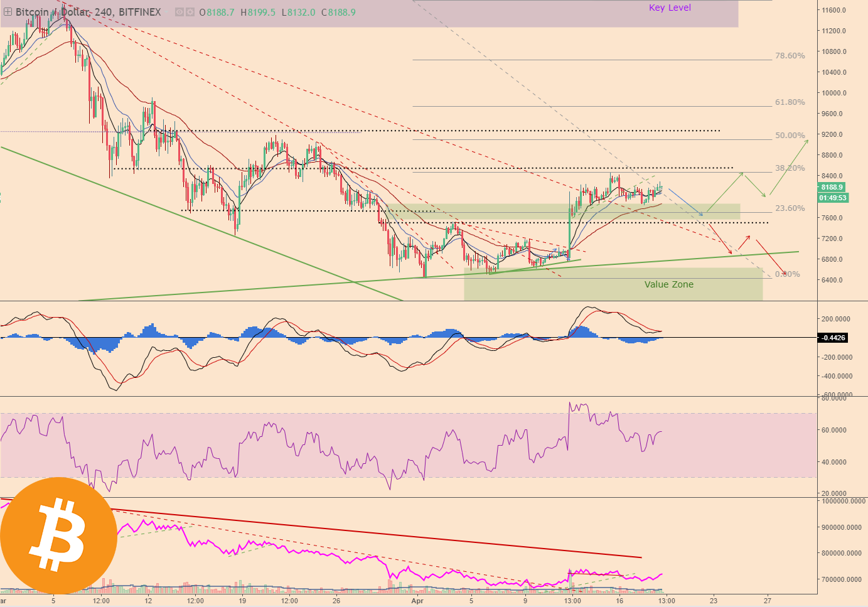This screenshot has width=868, height=607.
Task: Select the 61.80% Fibonacci level label
Action: coord(790,102)
